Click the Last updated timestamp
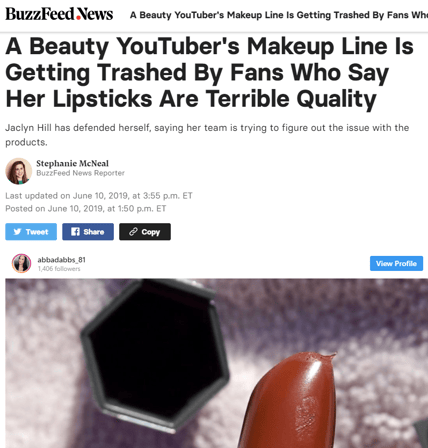The height and width of the screenshot is (448, 428). tap(99, 196)
